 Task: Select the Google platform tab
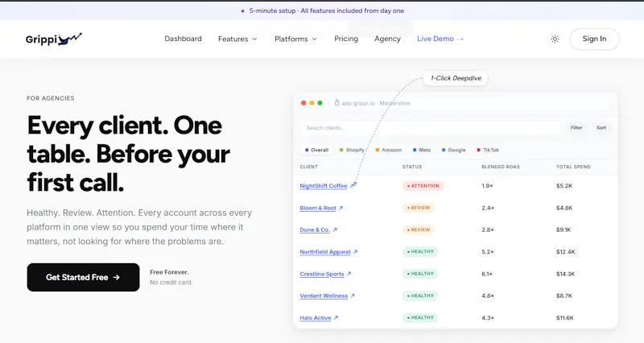pos(453,150)
